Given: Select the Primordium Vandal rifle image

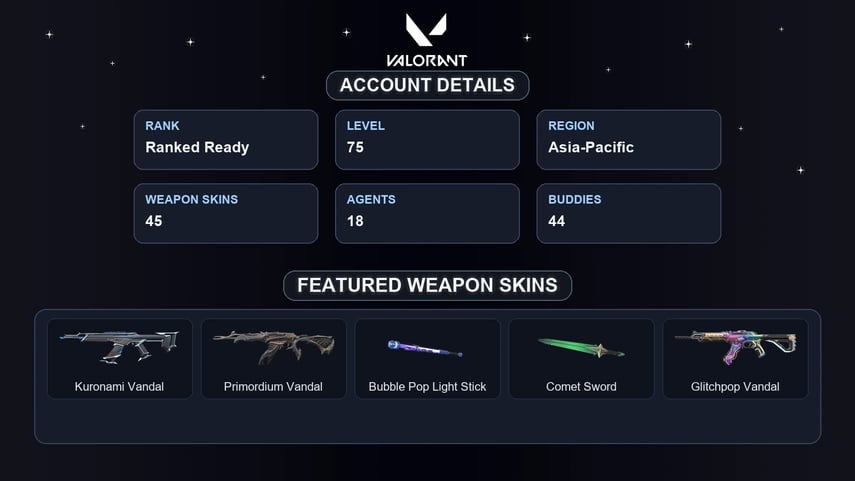Looking at the screenshot, I should (273, 347).
